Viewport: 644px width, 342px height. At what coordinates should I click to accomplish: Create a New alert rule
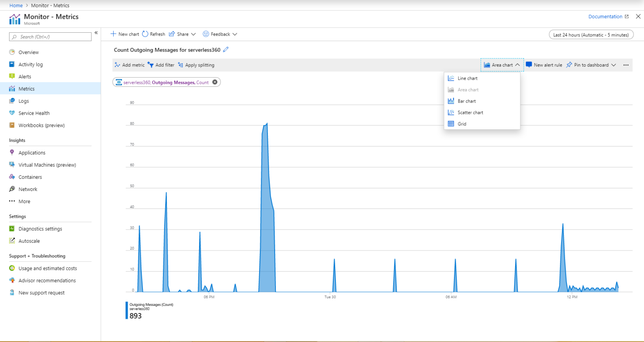coord(544,65)
